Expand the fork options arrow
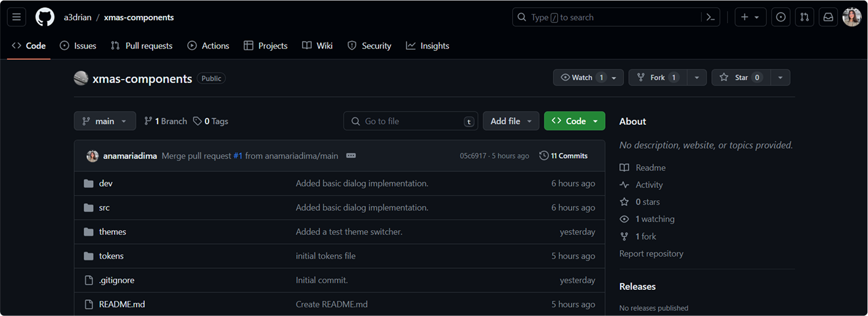Image resolution: width=868 pixels, height=316 pixels. [x=697, y=78]
